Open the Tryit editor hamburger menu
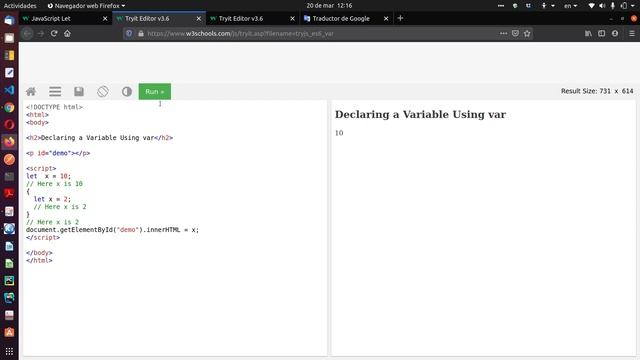Image resolution: width=640 pixels, height=360 pixels. pyautogui.click(x=55, y=91)
